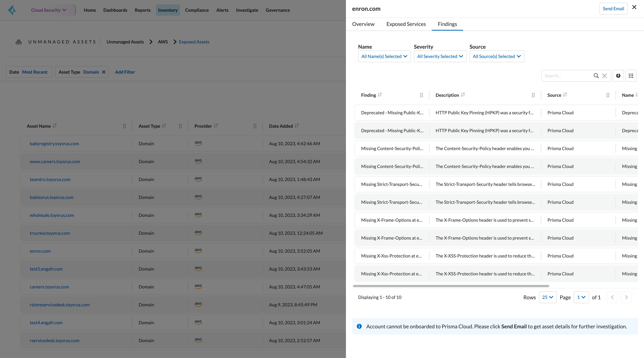Click the AWS provider icon for enron.com
Screen dimensions: 644x358
click(x=198, y=250)
